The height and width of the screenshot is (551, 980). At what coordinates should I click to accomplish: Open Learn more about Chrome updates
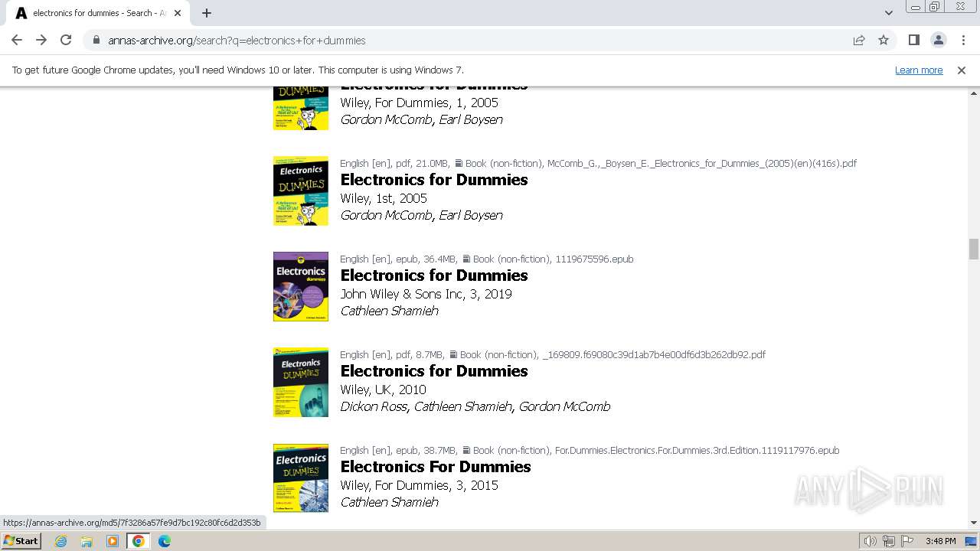[919, 70]
